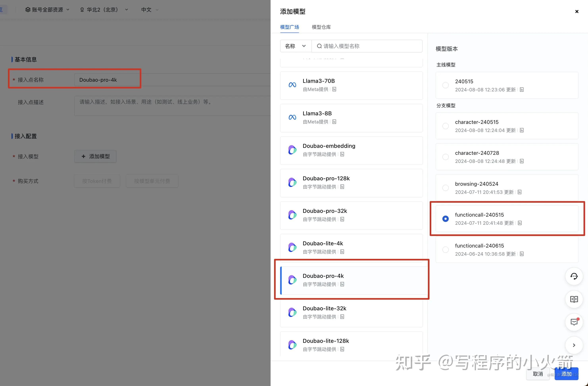The height and width of the screenshot is (386, 588).
Task: Click the blue 添加 confirm button
Action: 566,374
